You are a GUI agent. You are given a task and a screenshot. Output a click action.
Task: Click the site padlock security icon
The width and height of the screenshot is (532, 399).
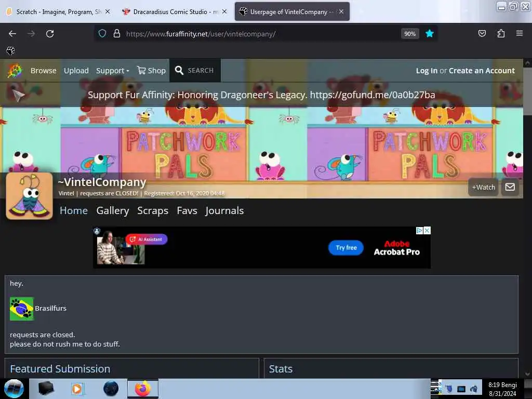tap(117, 34)
